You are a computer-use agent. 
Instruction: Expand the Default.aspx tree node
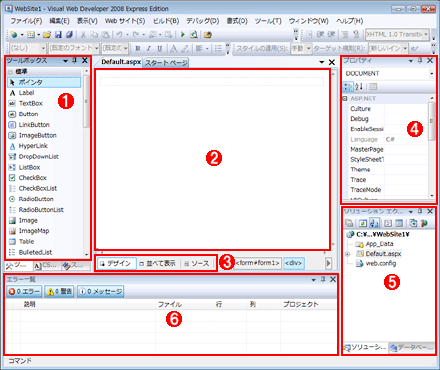click(347, 254)
